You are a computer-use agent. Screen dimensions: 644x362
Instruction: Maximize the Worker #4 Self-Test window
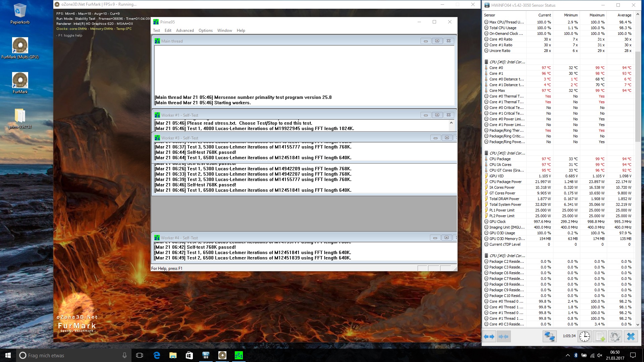pyautogui.click(x=446, y=238)
